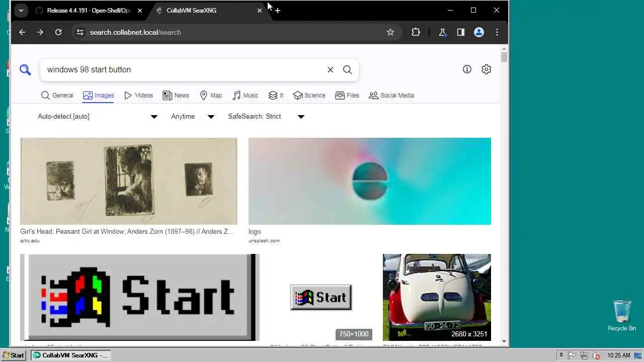Click the network tray icon
Screen dimensions: 644x362
click(584, 355)
